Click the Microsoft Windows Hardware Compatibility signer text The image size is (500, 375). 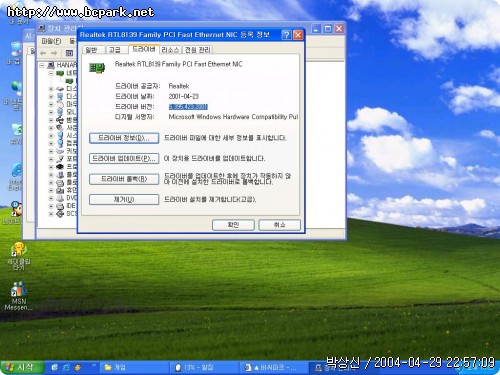pos(233,117)
